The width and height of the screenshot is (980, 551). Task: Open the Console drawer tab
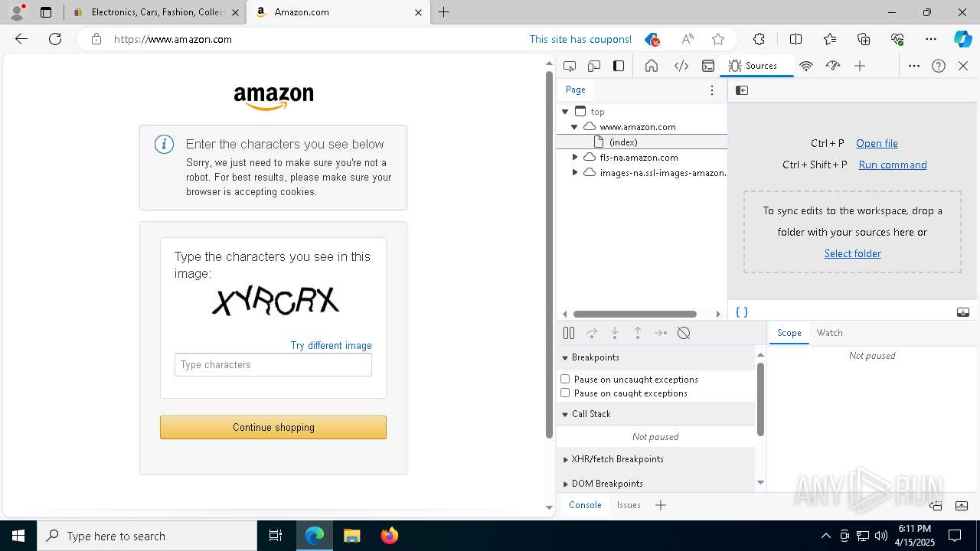585,505
